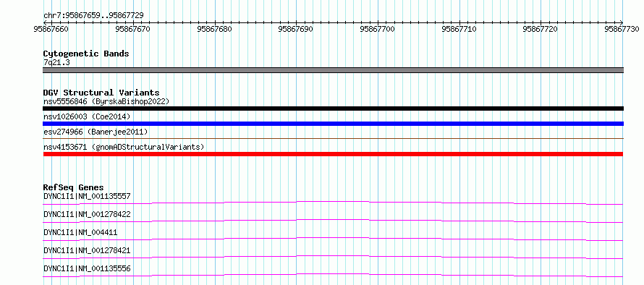644x285 pixels.
Task: Open the DGV Structural Variants track title
Action: 101,93
